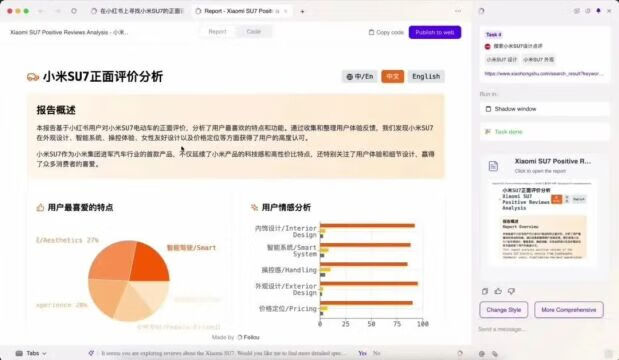Click the paperclip attachment icon near message box

[495, 354]
